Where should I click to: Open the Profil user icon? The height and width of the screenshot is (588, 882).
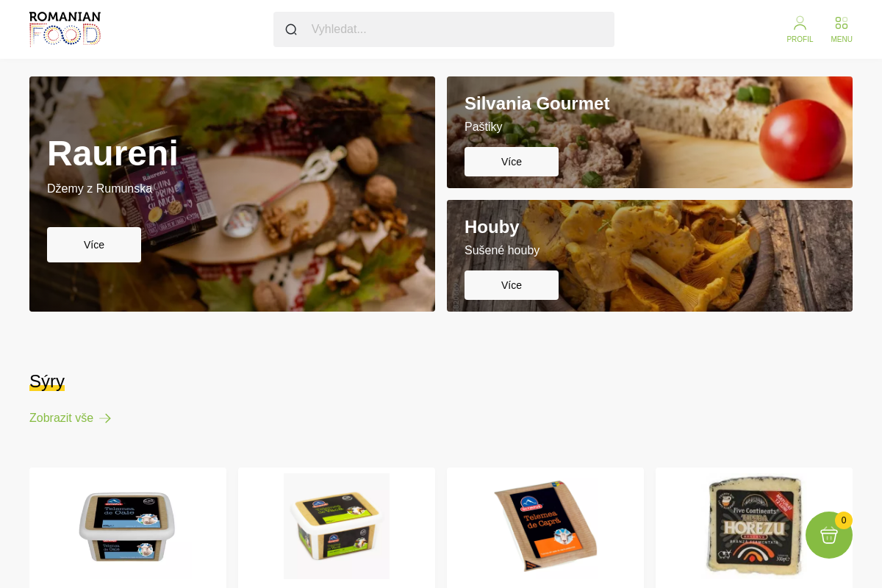coord(800,24)
